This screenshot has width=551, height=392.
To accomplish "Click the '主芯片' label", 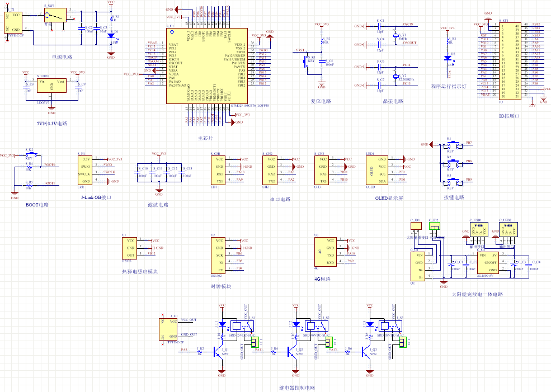I will pyautogui.click(x=205, y=138).
